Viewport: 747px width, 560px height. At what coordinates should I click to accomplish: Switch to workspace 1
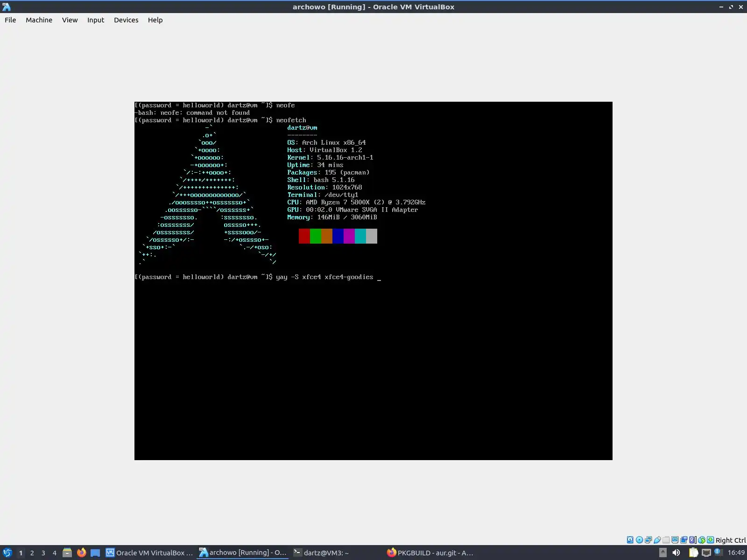(21, 553)
